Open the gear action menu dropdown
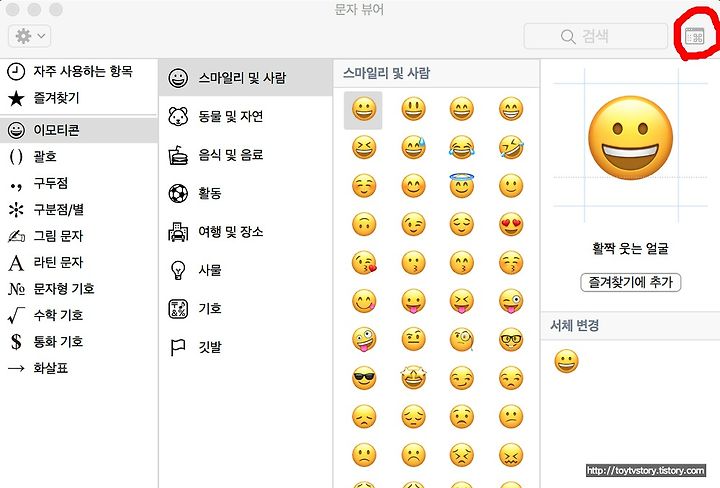This screenshot has height=488, width=720. pyautogui.click(x=29, y=36)
